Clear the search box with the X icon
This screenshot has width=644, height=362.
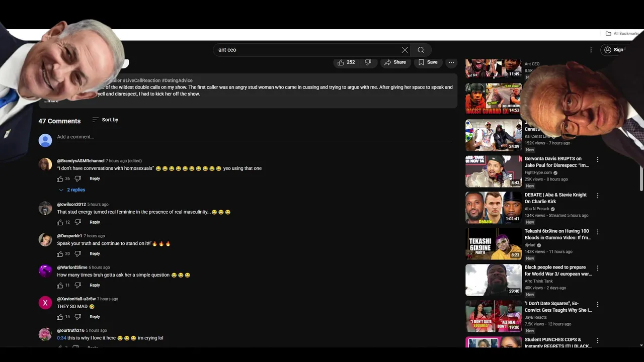pos(405,50)
